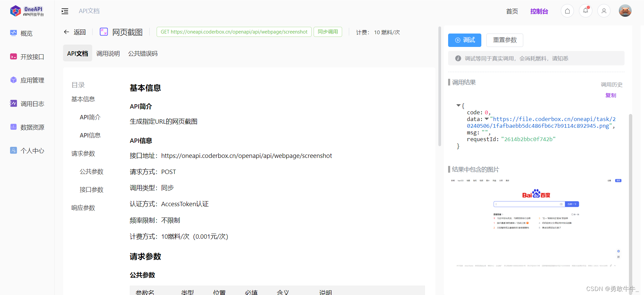Image resolution: width=644 pixels, height=295 pixels.
Task: Click the 同步调用 tag
Action: pos(328,32)
